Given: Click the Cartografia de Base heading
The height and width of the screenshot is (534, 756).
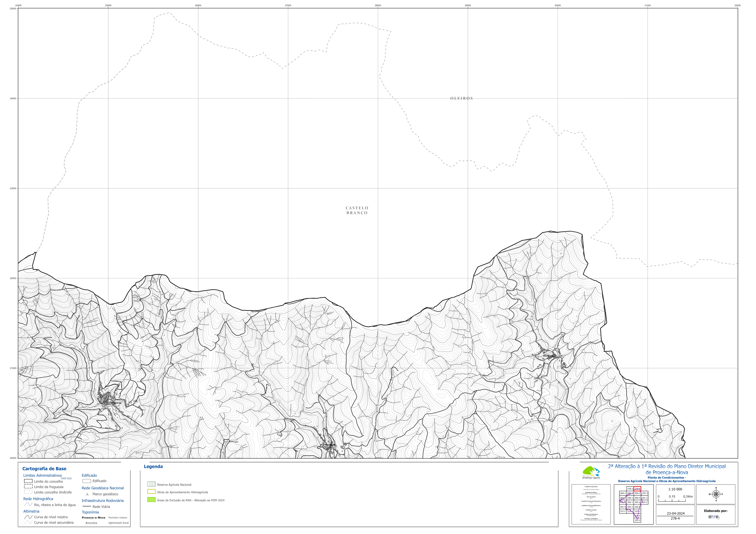Looking at the screenshot, I should 44,469.
